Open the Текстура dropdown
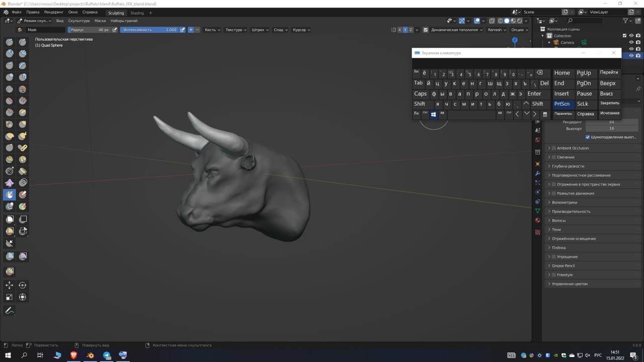The height and width of the screenshot is (362, 644). pyautogui.click(x=235, y=30)
